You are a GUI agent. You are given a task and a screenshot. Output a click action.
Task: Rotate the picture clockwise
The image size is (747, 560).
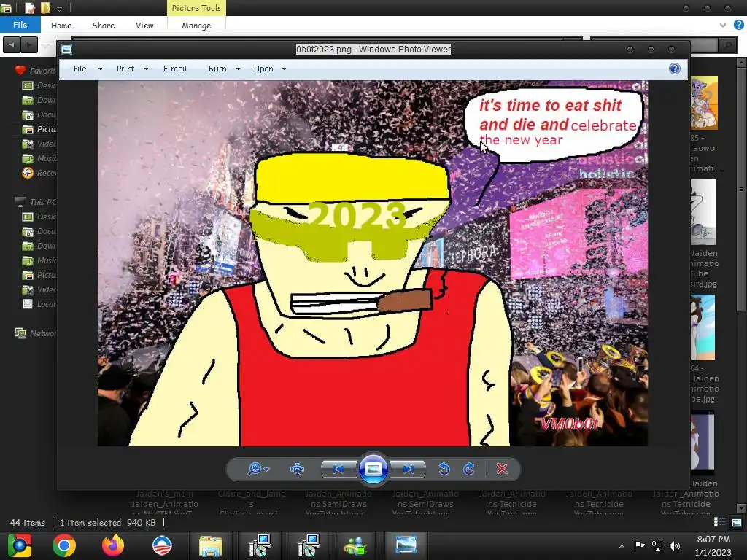tap(469, 469)
